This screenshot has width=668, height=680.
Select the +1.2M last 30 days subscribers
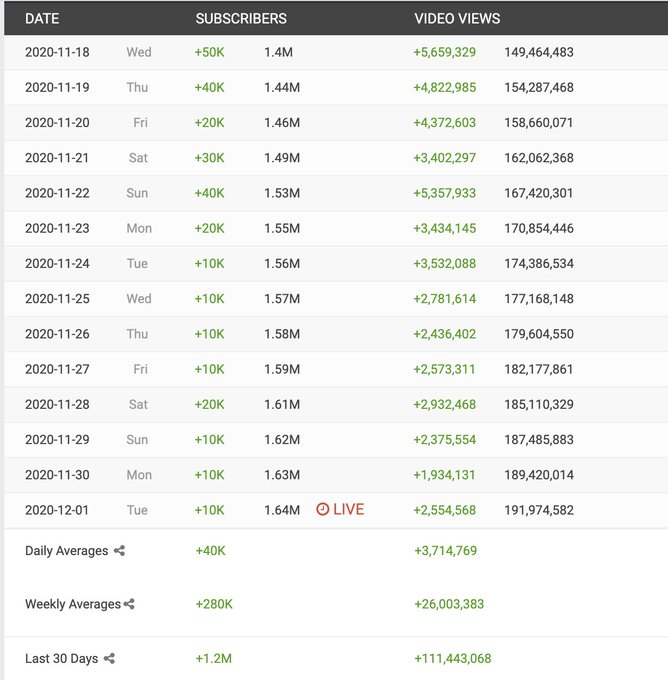pyautogui.click(x=213, y=658)
